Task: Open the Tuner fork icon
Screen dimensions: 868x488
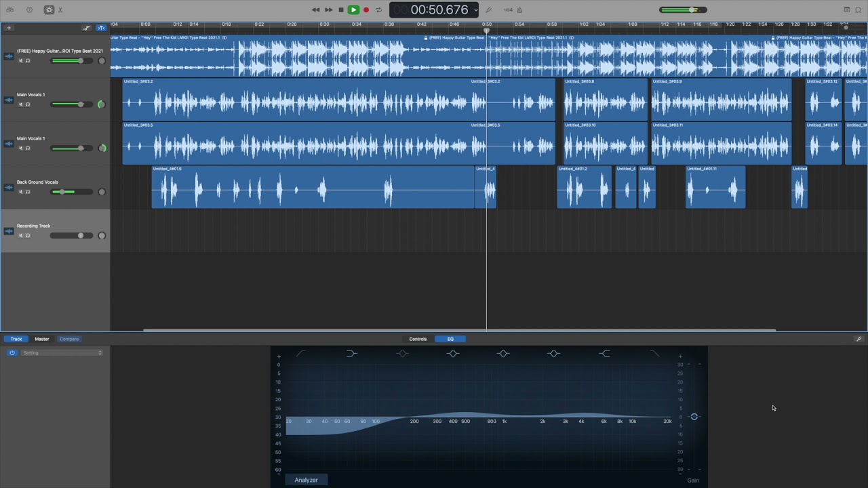Action: (x=489, y=9)
